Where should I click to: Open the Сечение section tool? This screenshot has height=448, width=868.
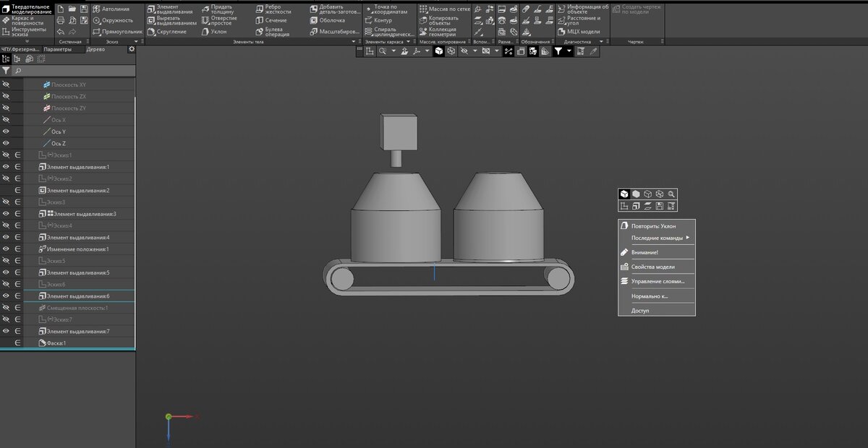(271, 20)
